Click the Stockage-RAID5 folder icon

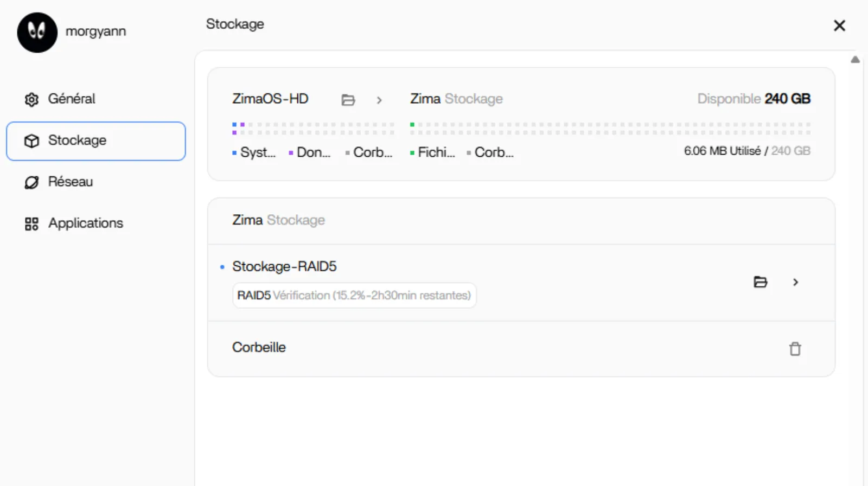760,282
